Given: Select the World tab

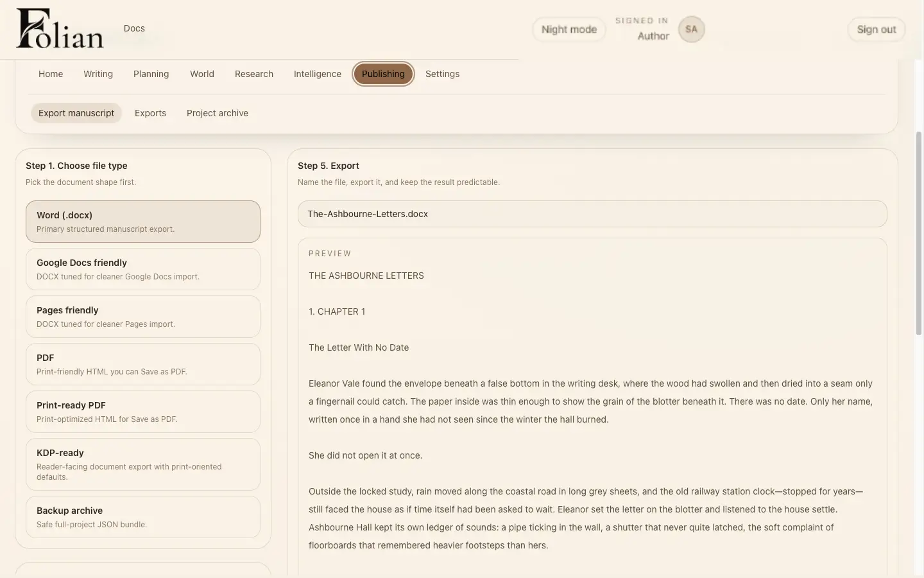Looking at the screenshot, I should (202, 74).
